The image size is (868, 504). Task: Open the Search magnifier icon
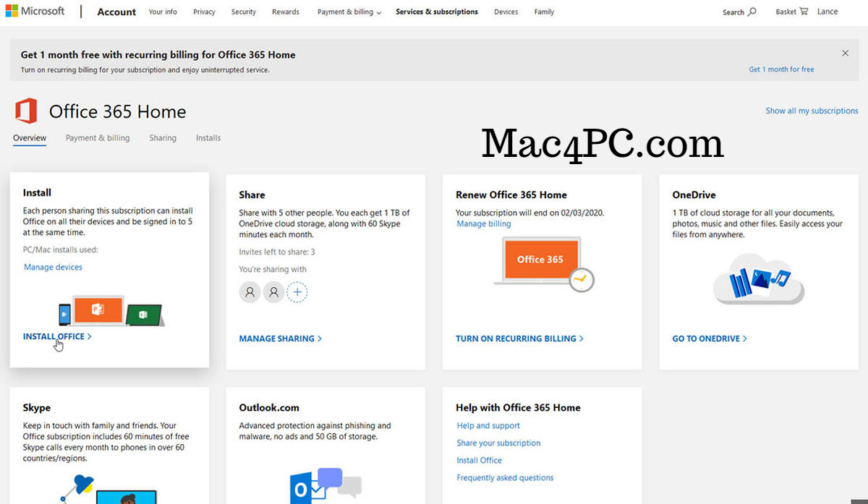click(752, 12)
